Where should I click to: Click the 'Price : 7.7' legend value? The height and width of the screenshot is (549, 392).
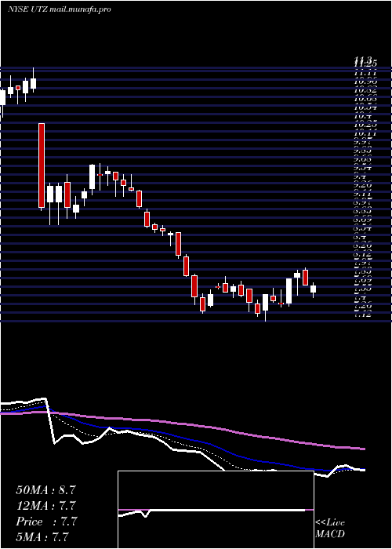45,522
